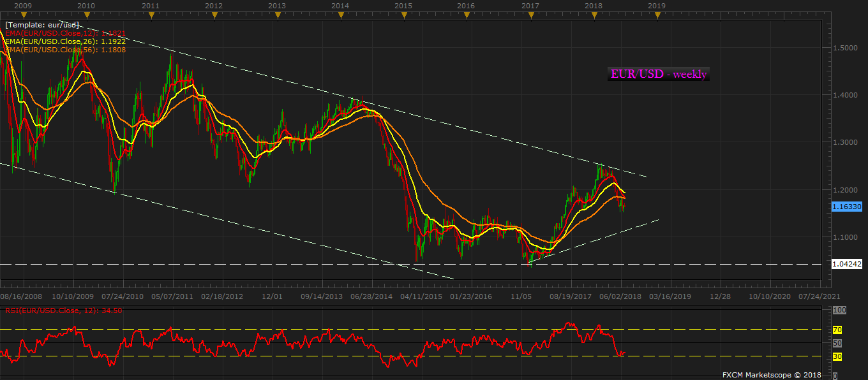Viewport: 868px width, 380px height.
Task: Click the 06/02/2018 date axis label
Action: coord(620,296)
